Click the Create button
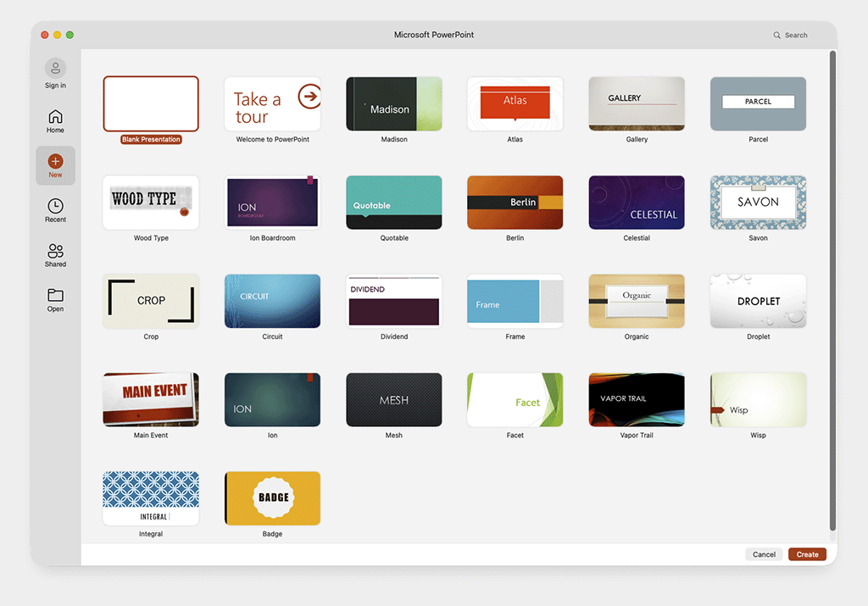The image size is (868, 606). [807, 553]
